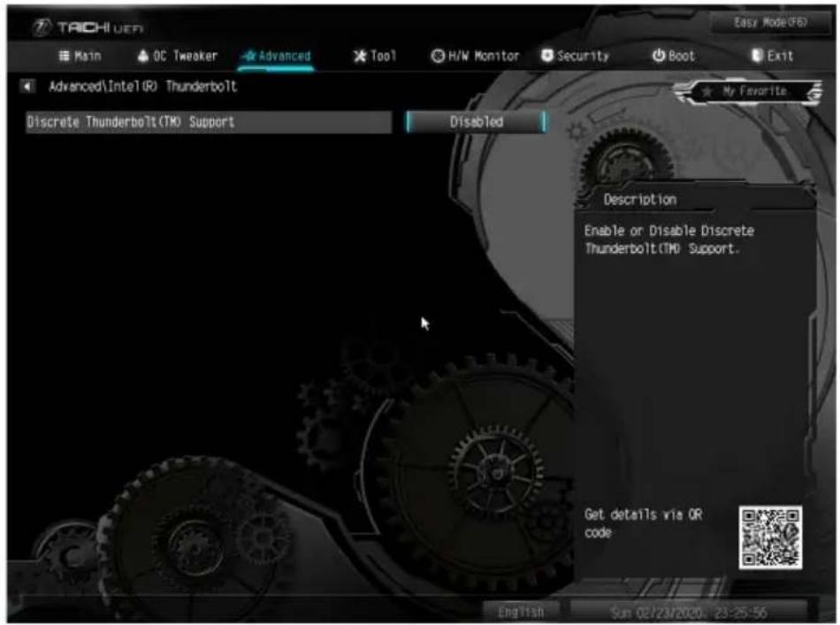Select the Discrete Thunderbolt(TM) Support row
Viewport: 840px width, 625px height.
(x=209, y=122)
